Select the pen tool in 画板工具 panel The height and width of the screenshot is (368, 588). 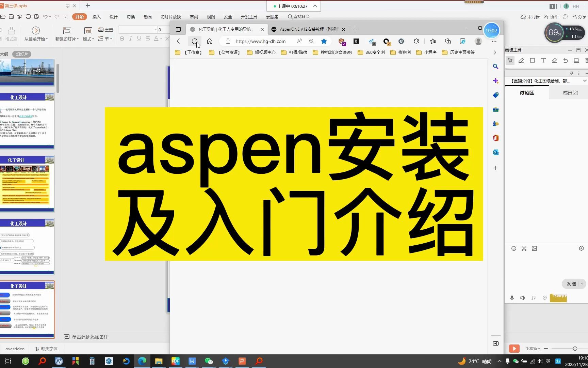(521, 60)
